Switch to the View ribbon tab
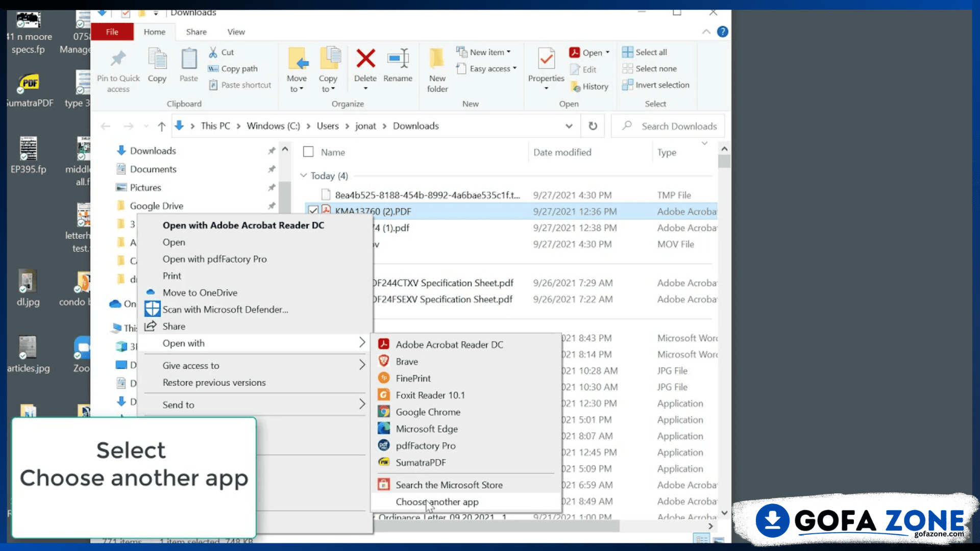 pos(236,32)
